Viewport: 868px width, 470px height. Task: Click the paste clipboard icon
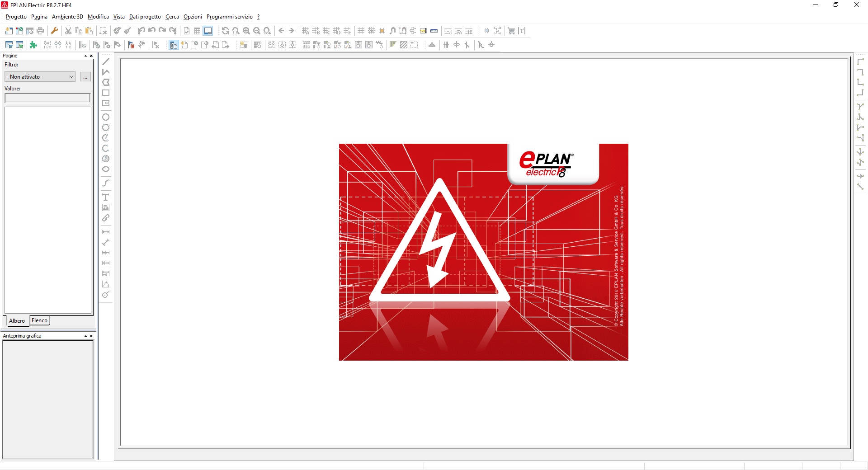pos(89,31)
